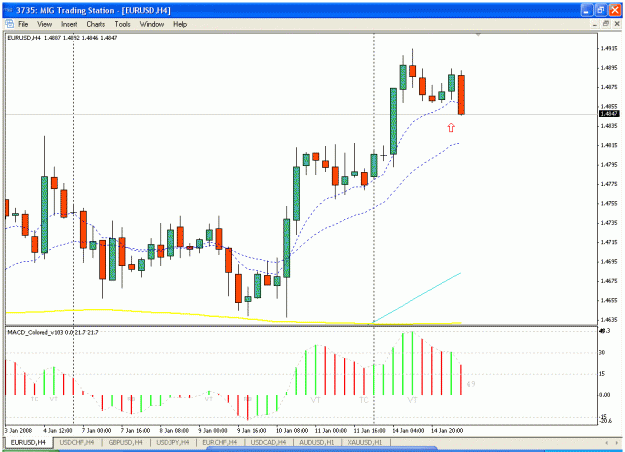Click the 14 Jan 20:00 time label
The width and height of the screenshot is (625, 452).
click(x=447, y=431)
